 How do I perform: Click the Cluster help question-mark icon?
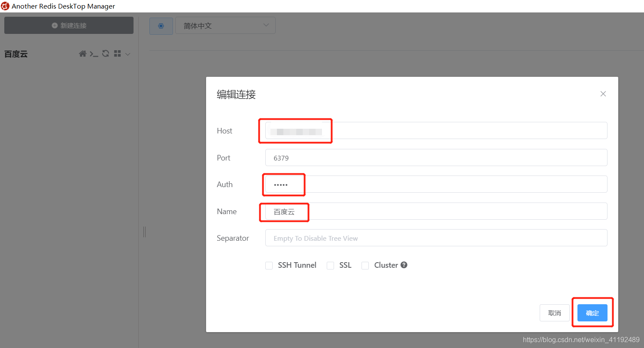click(404, 265)
